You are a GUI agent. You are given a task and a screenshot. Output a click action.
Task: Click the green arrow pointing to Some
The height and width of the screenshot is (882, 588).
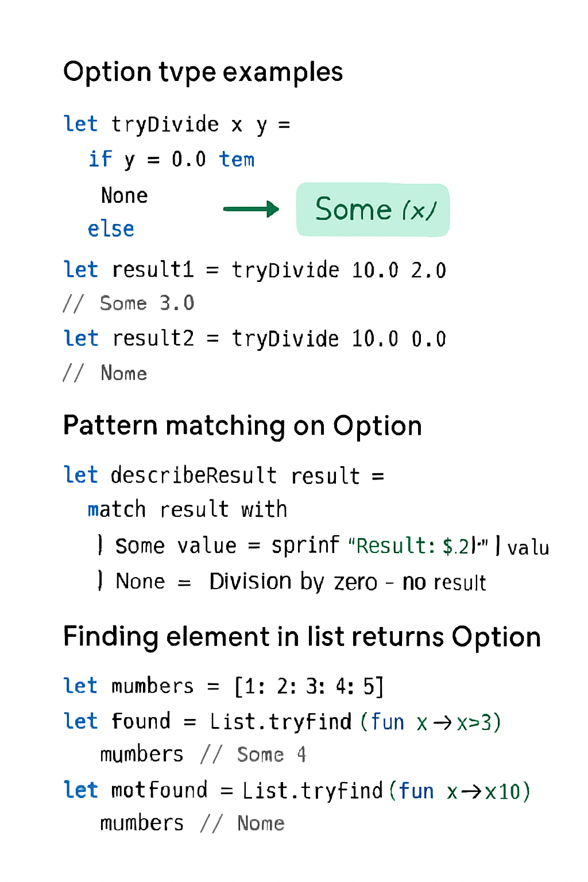pos(250,209)
